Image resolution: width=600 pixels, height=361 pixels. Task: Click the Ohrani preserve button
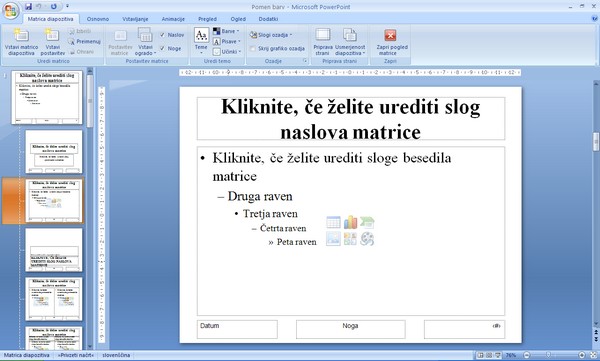point(81,52)
